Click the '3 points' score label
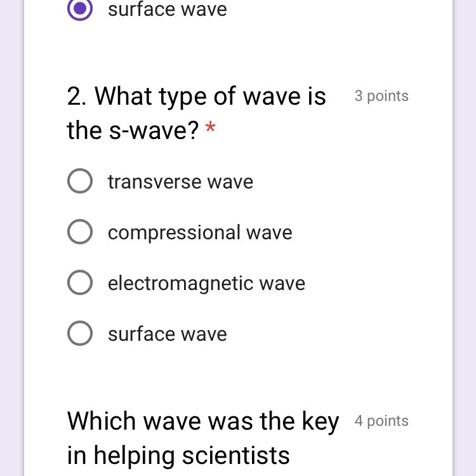Image resolution: width=476 pixels, height=476 pixels. tap(381, 96)
